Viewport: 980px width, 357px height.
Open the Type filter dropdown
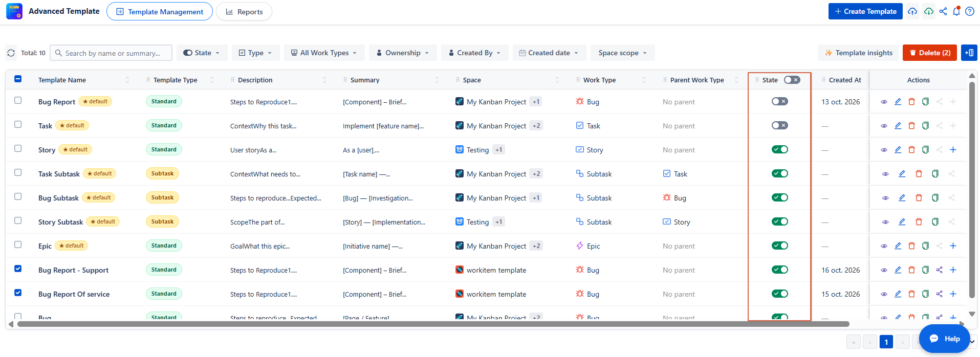click(255, 53)
